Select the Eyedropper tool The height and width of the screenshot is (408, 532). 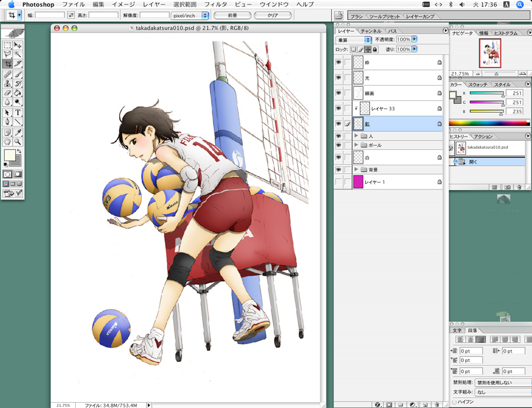pos(18,132)
